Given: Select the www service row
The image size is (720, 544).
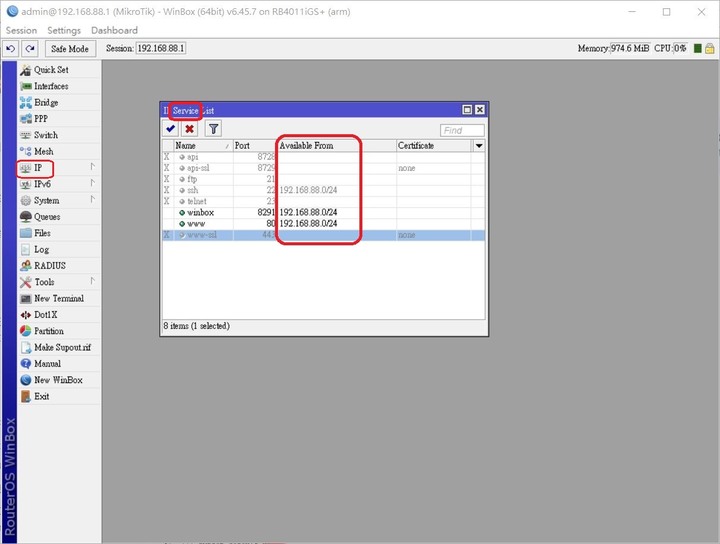Looking at the screenshot, I should [x=324, y=224].
